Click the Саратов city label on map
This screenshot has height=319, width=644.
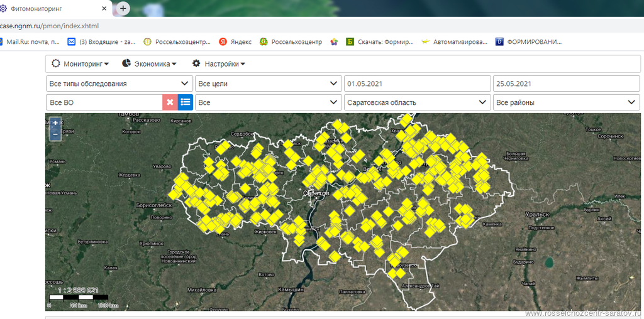tap(316, 193)
